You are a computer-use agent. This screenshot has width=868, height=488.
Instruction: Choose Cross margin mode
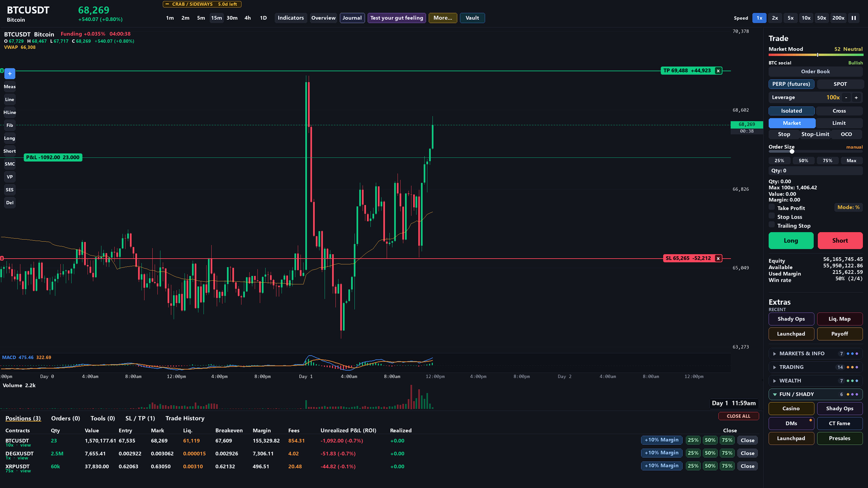[839, 111]
